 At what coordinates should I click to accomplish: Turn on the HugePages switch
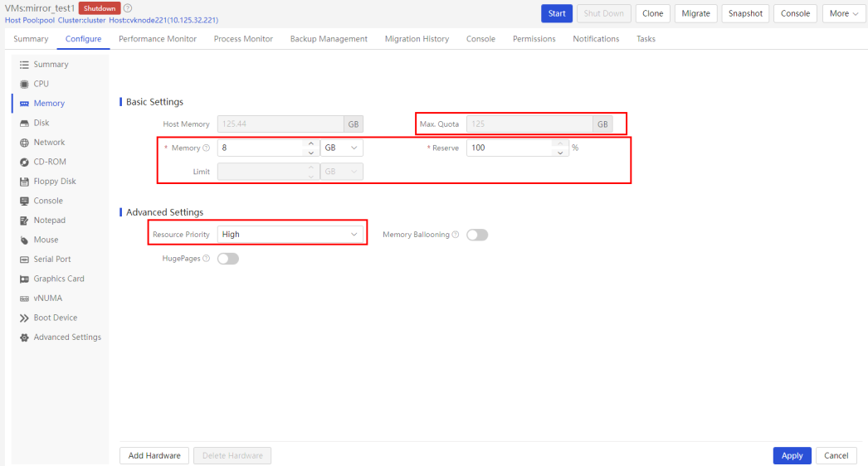pos(228,259)
